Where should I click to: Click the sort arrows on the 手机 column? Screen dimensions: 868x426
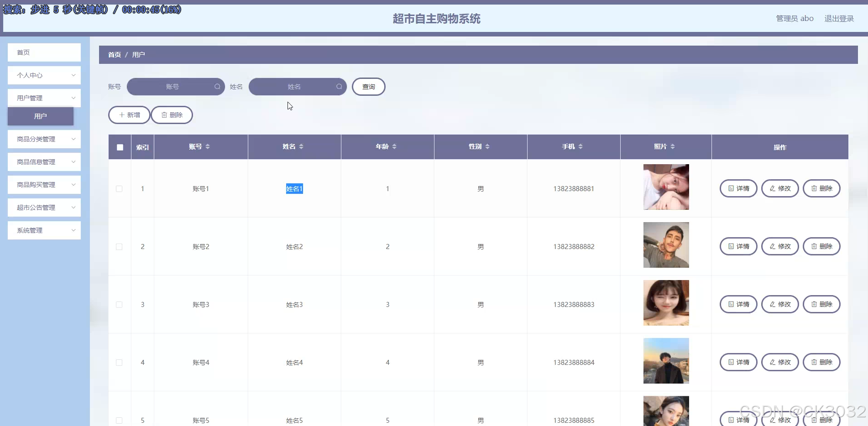pos(580,146)
